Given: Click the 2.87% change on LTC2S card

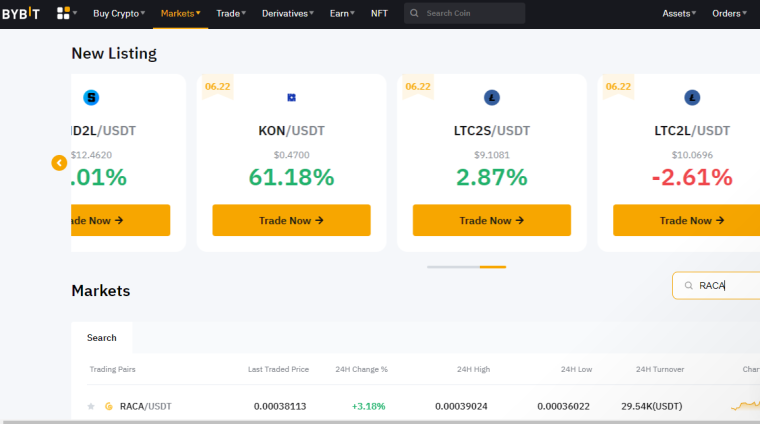Looking at the screenshot, I should tap(491, 177).
